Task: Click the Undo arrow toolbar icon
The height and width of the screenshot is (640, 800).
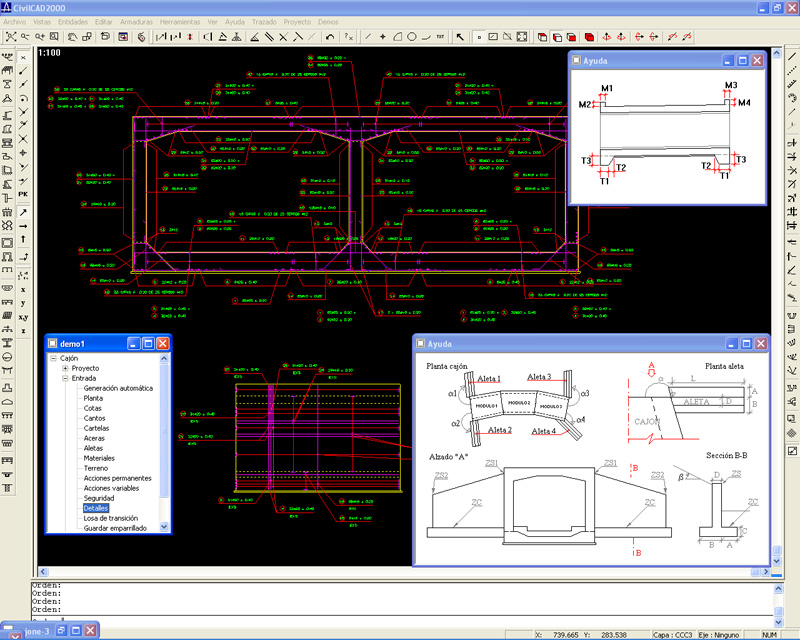Action: pos(330,37)
